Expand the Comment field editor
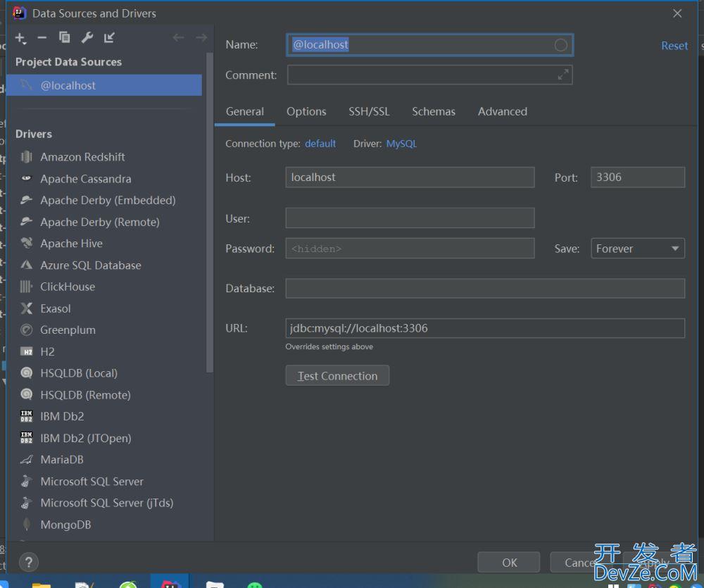 click(x=563, y=75)
